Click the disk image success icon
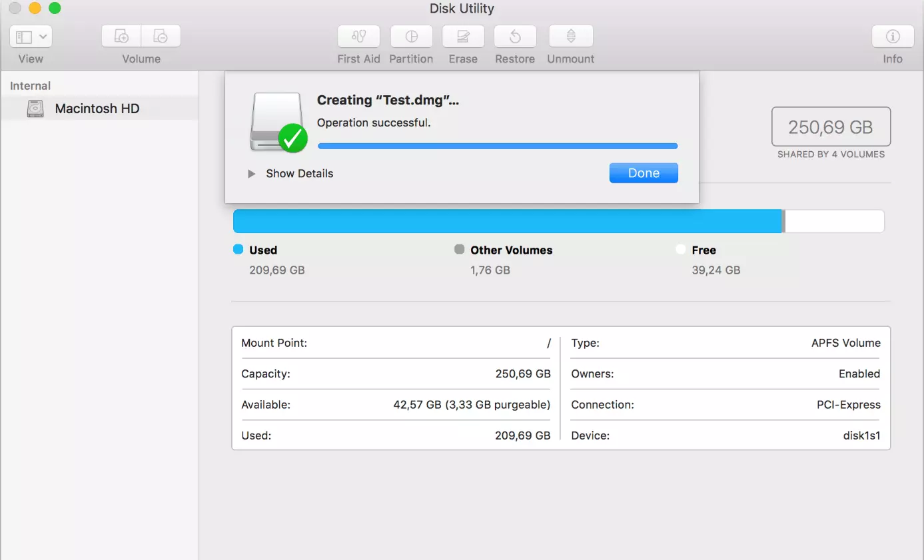The width and height of the screenshot is (924, 560). (278, 123)
